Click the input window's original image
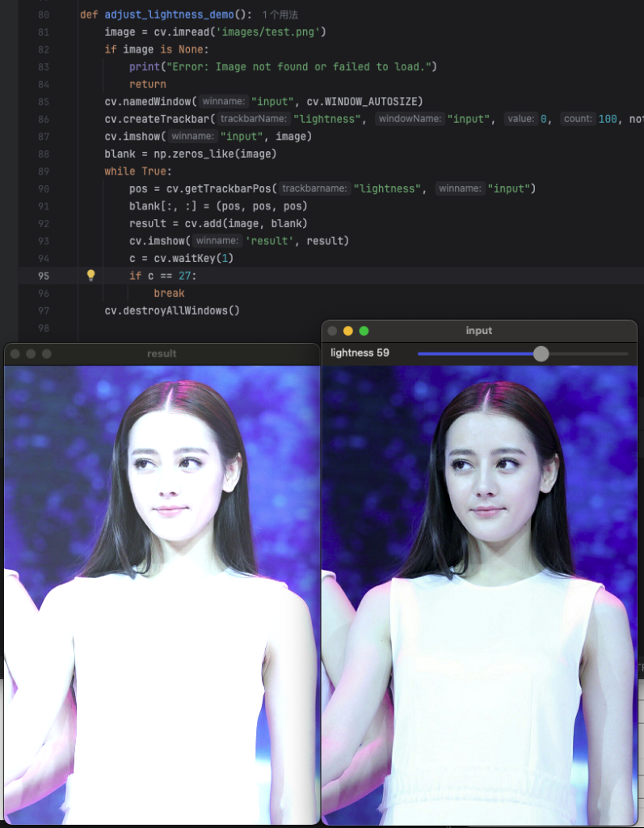This screenshot has height=828, width=644. pyautogui.click(x=479, y=594)
